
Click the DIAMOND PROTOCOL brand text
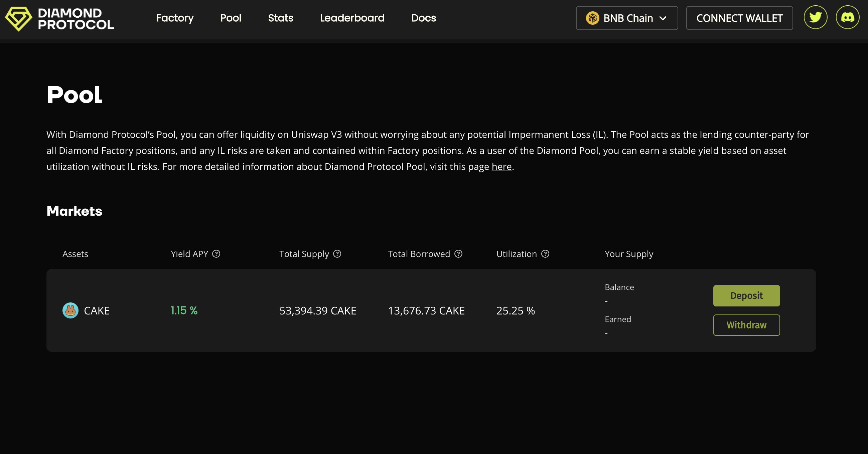pyautogui.click(x=76, y=18)
